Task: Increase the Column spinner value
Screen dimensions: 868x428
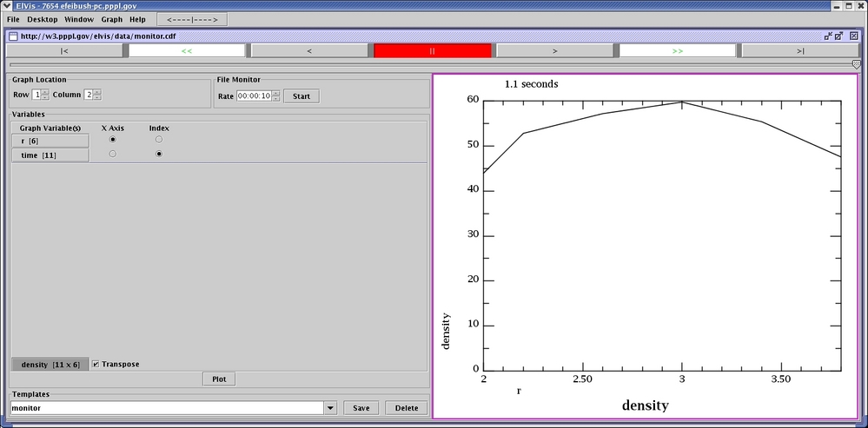Action: (x=97, y=92)
